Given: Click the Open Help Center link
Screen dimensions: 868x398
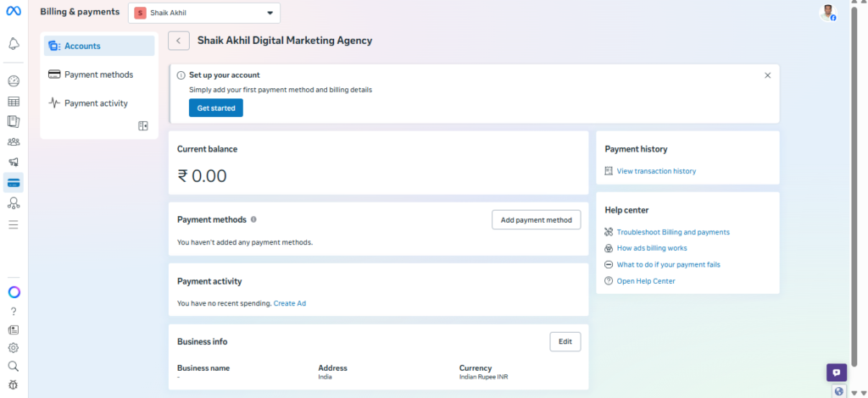Looking at the screenshot, I should pos(646,281).
